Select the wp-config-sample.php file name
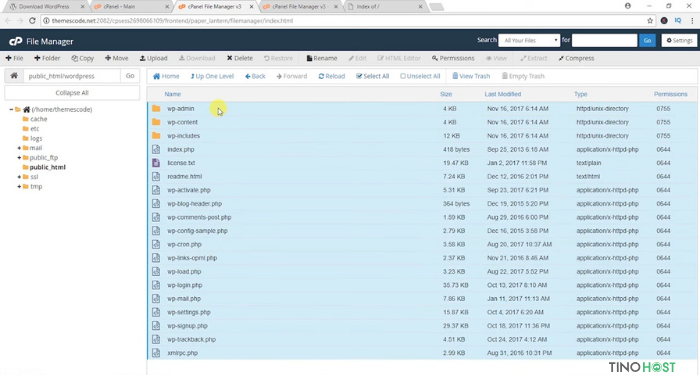Screen dimensions: 700x375 point(197,231)
